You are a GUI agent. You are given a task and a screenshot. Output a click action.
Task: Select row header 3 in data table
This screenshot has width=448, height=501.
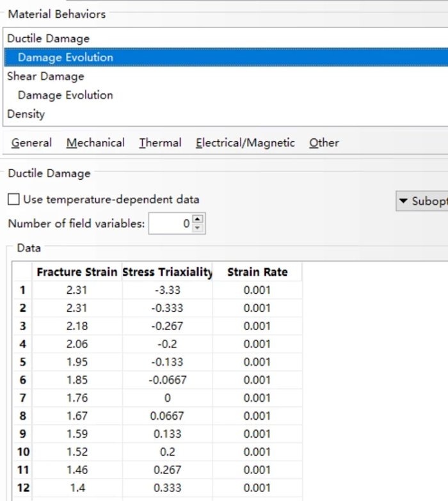point(22,326)
